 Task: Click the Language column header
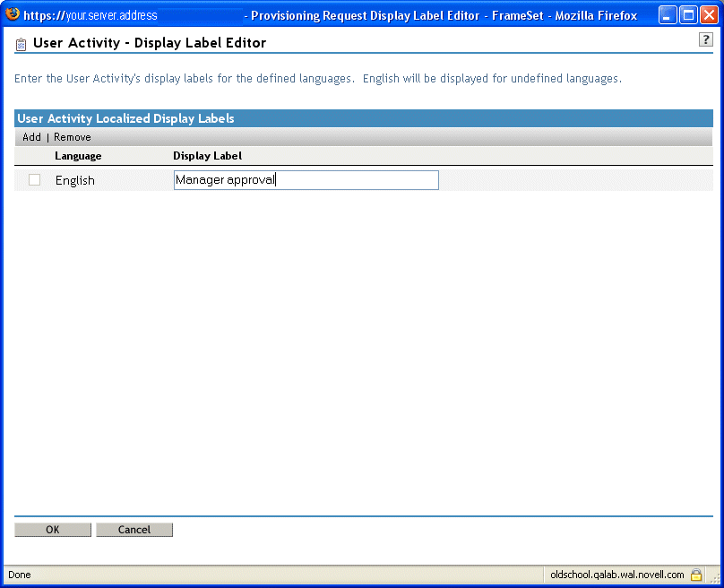click(x=78, y=156)
